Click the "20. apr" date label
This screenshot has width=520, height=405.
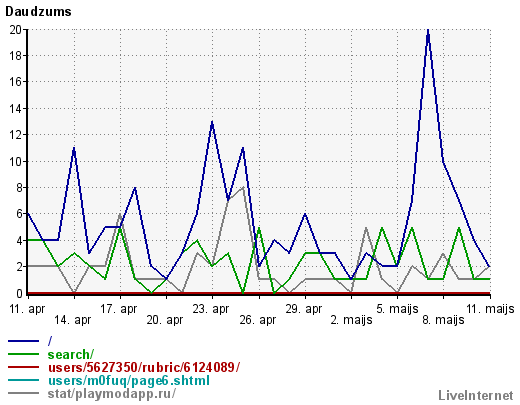(x=165, y=320)
